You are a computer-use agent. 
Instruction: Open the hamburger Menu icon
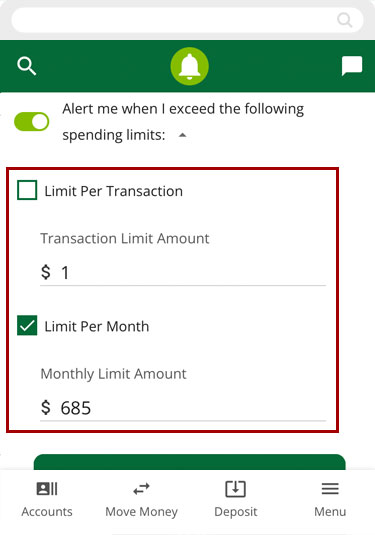pyautogui.click(x=330, y=489)
